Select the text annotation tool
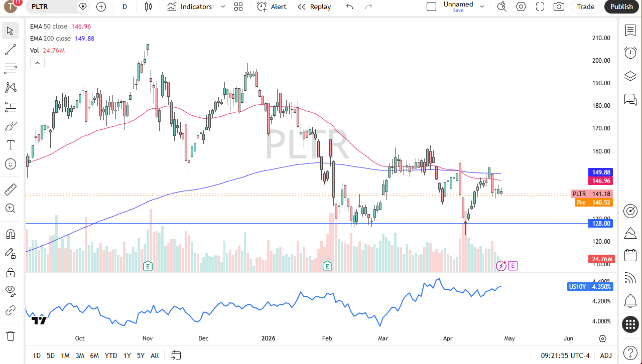The image size is (642, 364). pos(11,145)
